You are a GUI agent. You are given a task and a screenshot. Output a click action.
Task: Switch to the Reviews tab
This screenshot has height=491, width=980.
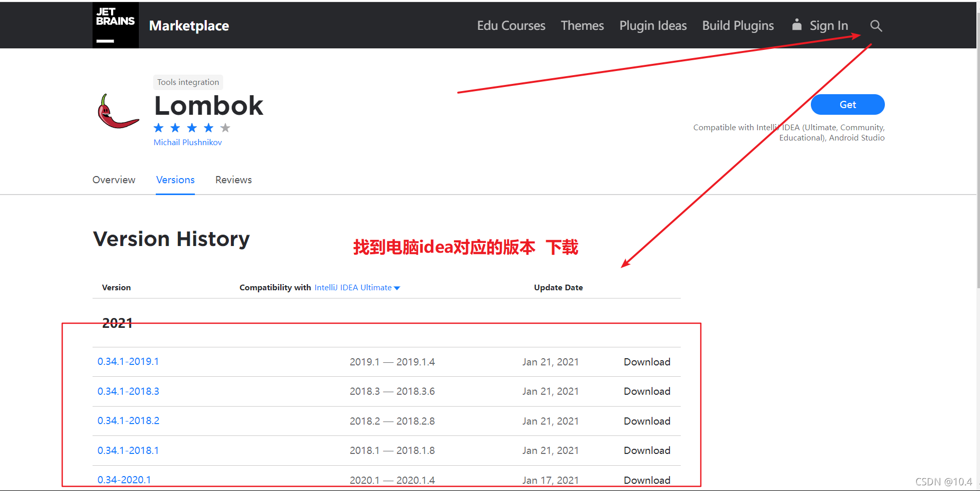(x=233, y=180)
